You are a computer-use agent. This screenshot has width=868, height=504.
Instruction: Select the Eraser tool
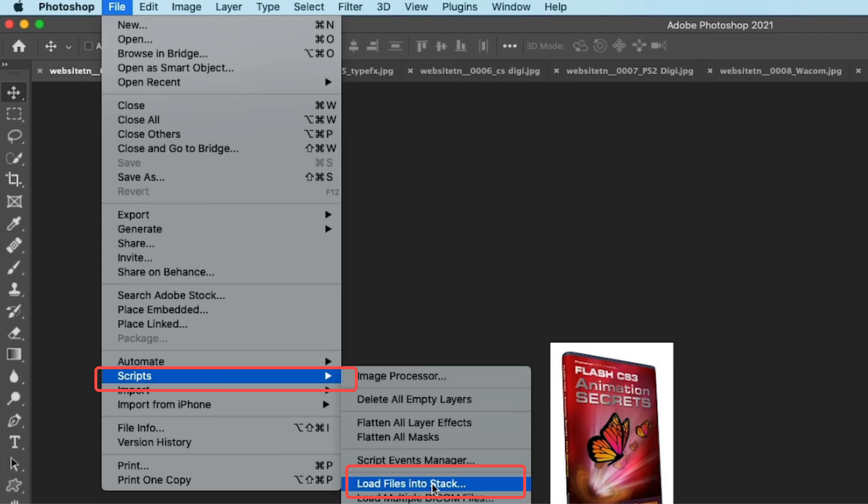tap(15, 333)
